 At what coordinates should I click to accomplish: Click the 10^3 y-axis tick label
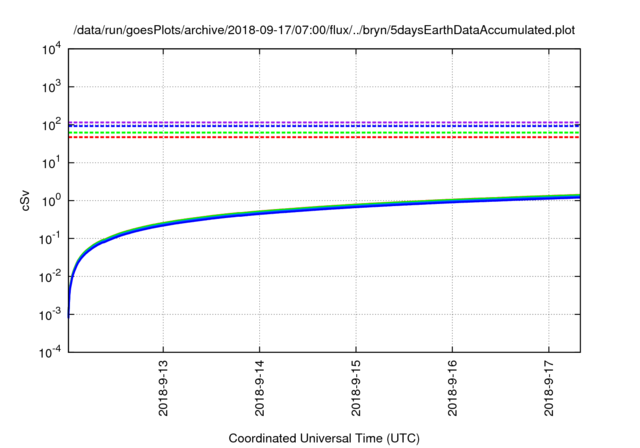tap(50, 86)
